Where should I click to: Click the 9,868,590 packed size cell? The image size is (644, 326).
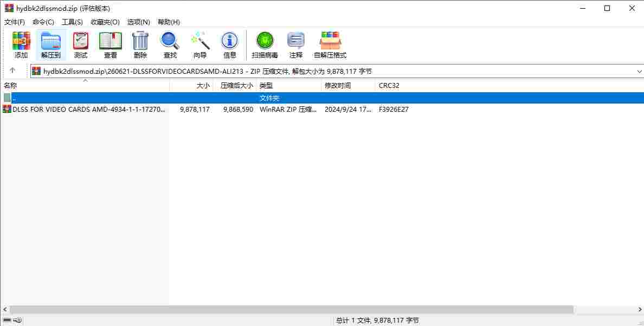point(238,110)
